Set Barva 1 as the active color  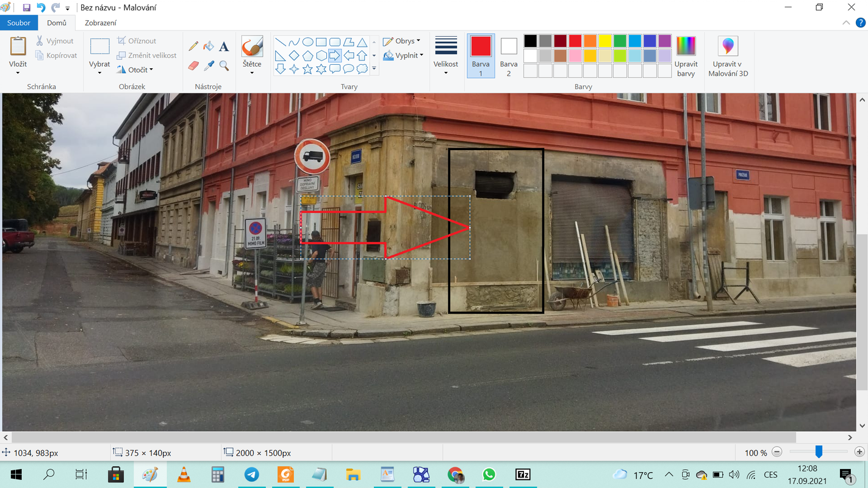coord(481,56)
